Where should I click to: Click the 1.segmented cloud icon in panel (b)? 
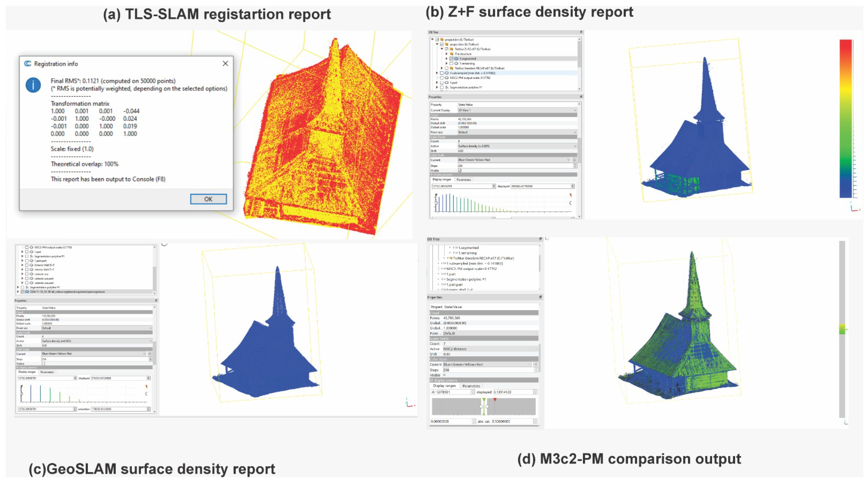click(456, 59)
